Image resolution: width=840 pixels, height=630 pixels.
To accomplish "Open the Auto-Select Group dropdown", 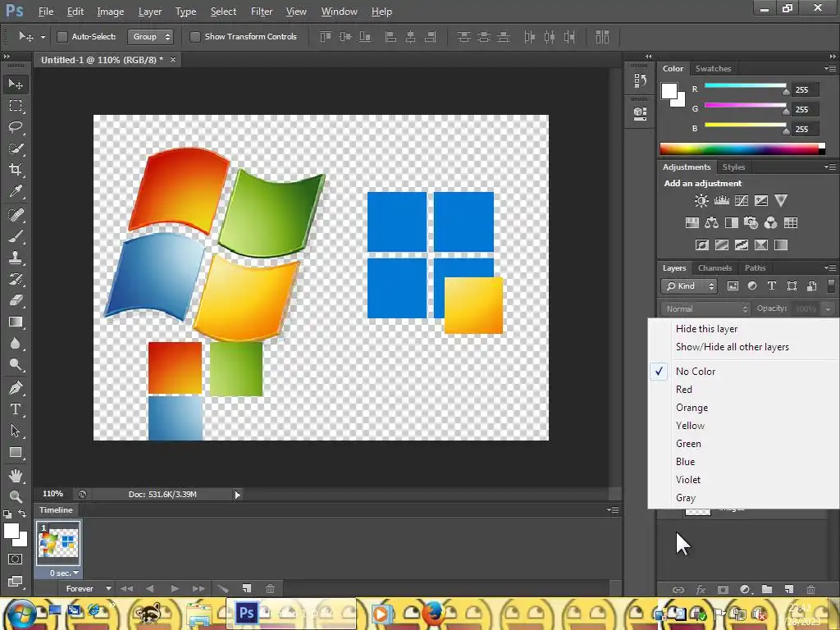I will [x=150, y=36].
